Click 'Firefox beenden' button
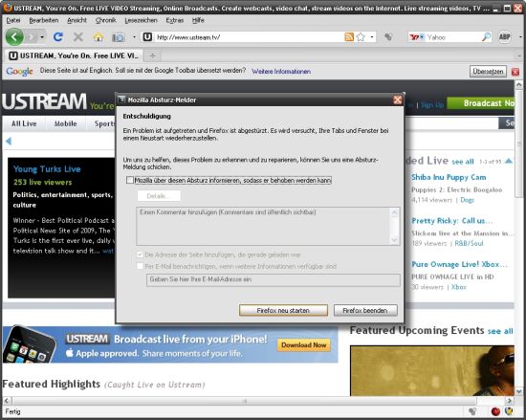Image resolution: width=526 pixels, height=420 pixels. (365, 310)
